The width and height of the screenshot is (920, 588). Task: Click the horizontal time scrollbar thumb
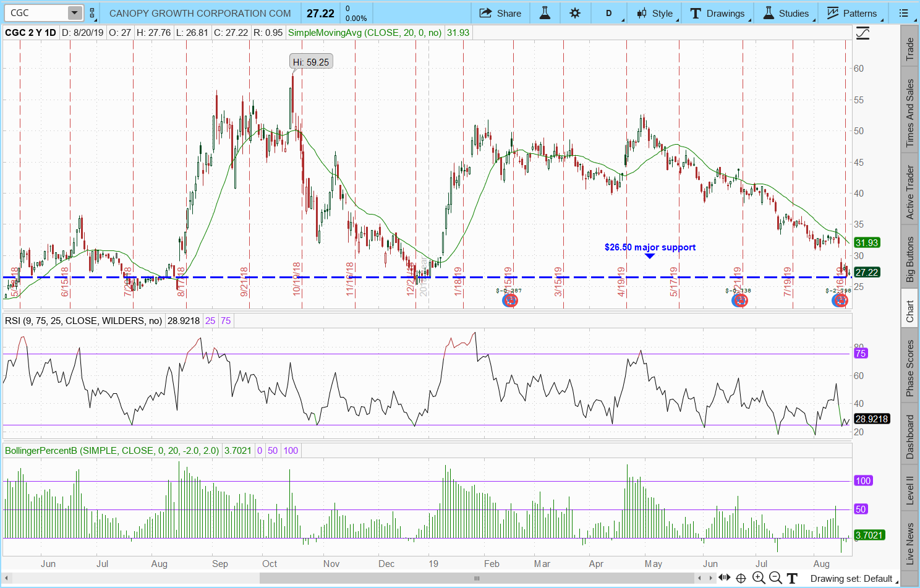(476, 578)
